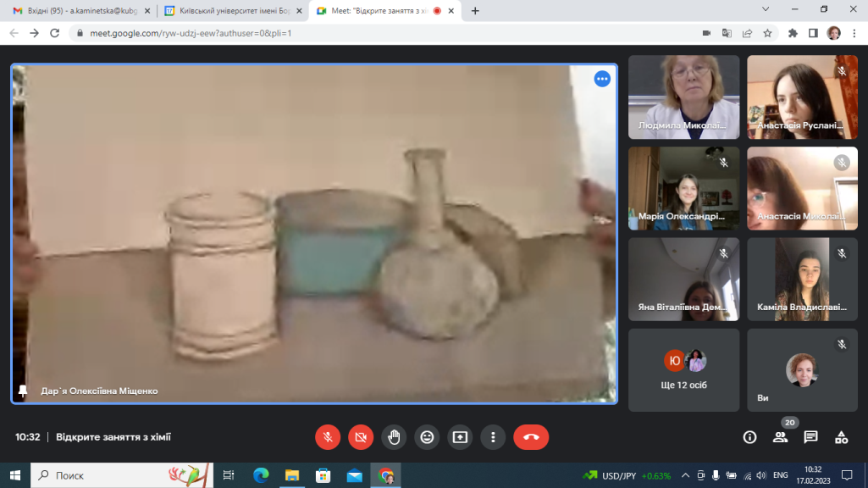Image resolution: width=868 pixels, height=488 pixels.
Task: Close the Gmail Вхідні tab
Action: click(x=147, y=10)
